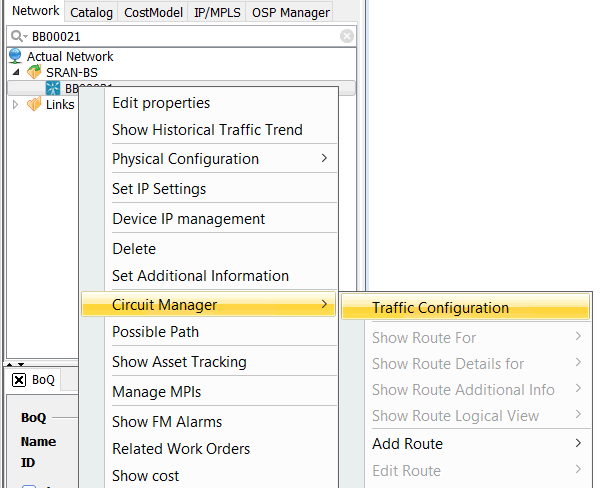This screenshot has width=612, height=488.
Task: Collapse the SRAN-BS tree node
Action: [x=15, y=73]
